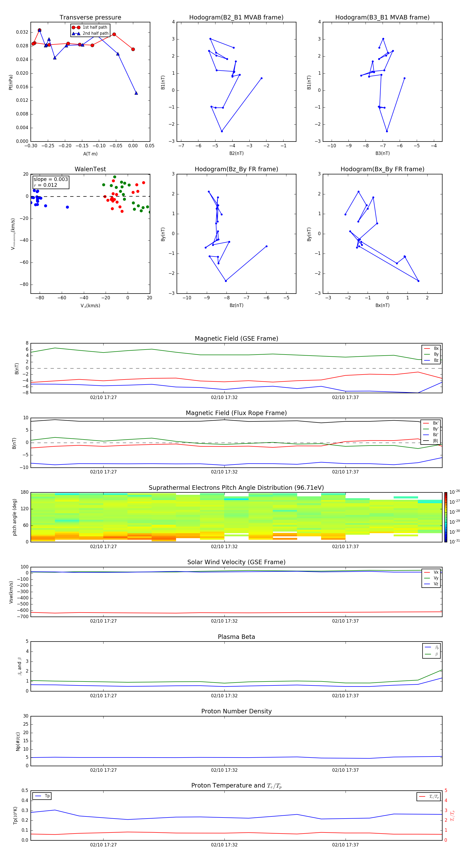This screenshot has height=868, width=473.
Task: Click the Vy legend entry in velocity panel
Action: click(431, 578)
